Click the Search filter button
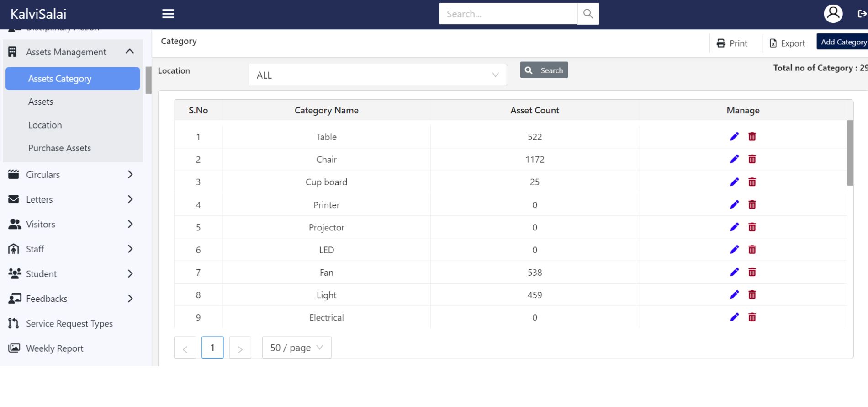This screenshot has height=407, width=868. 544,70
